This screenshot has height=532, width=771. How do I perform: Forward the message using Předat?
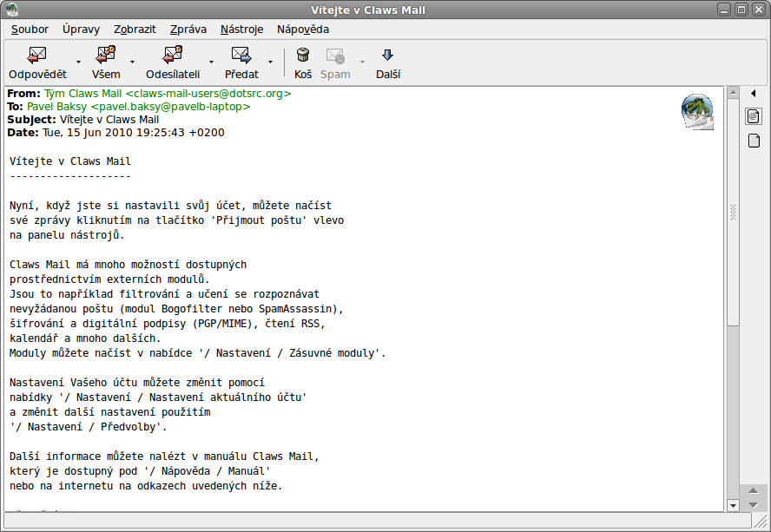[x=241, y=56]
